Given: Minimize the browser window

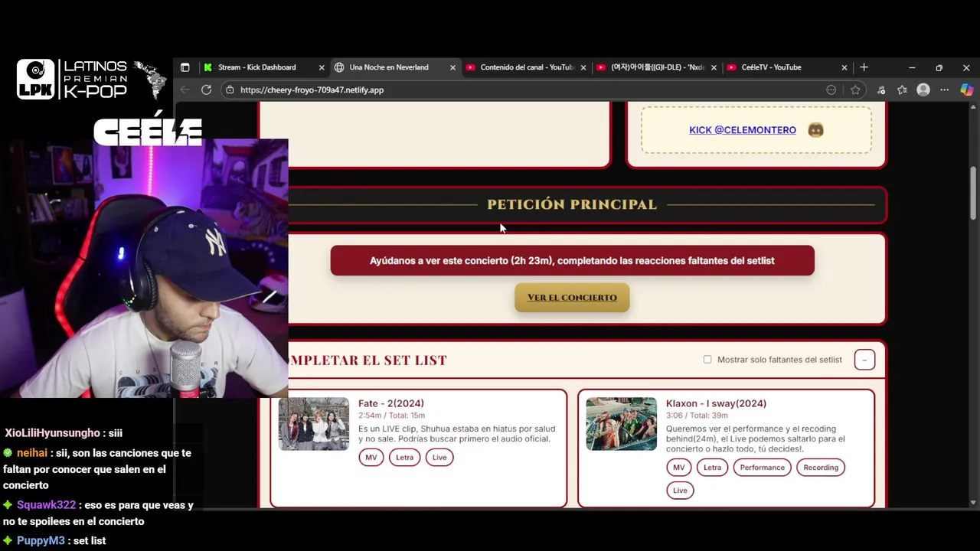Looking at the screenshot, I should click(x=912, y=67).
